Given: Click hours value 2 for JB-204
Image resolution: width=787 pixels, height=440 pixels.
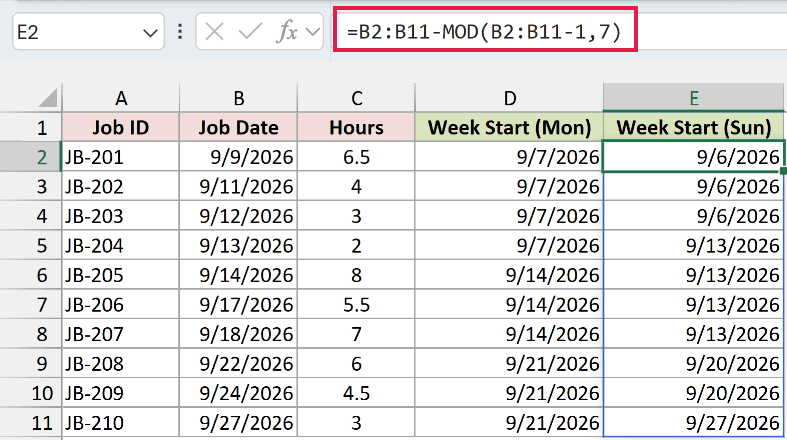Looking at the screenshot, I should (356, 245).
